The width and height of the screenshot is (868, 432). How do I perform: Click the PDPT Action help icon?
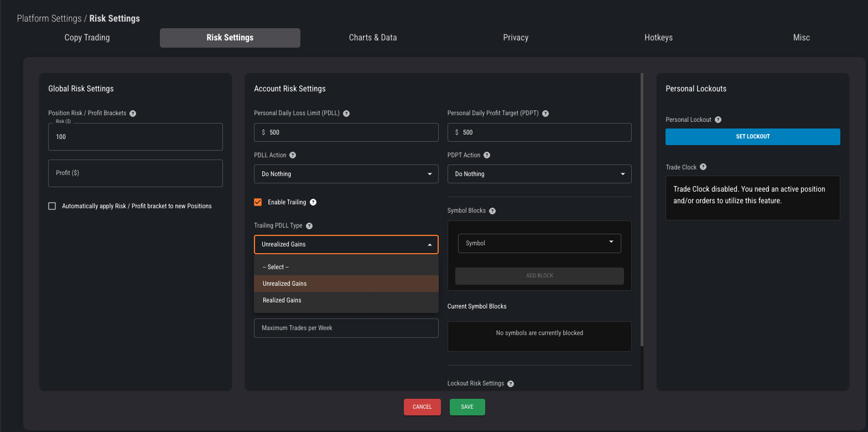(x=487, y=156)
